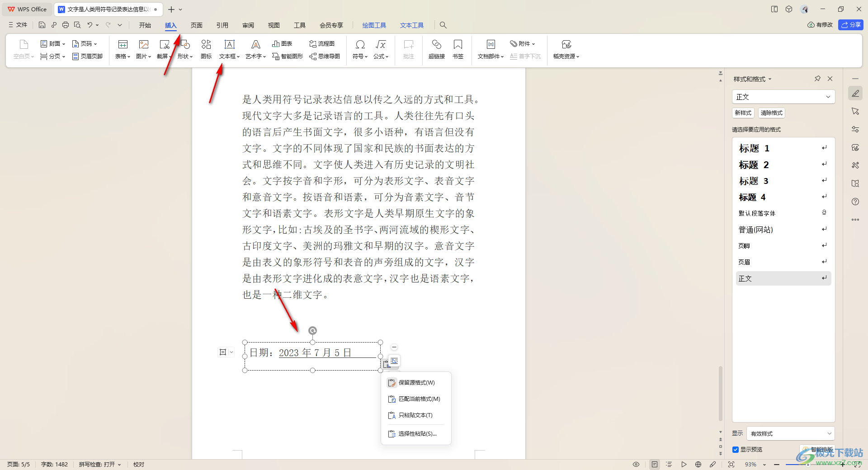Switch to outline view in status bar
Image resolution: width=868 pixels, height=470 pixels.
coord(669,465)
